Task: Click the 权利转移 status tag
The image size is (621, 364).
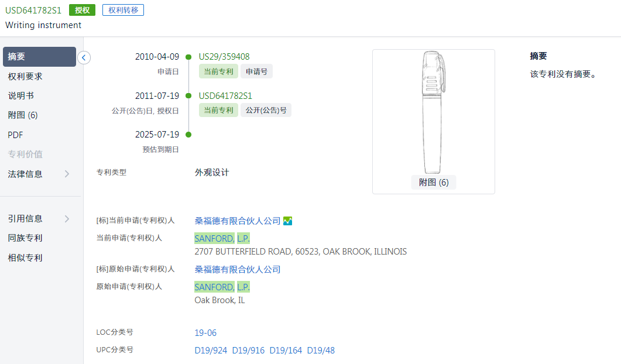Action: click(123, 10)
